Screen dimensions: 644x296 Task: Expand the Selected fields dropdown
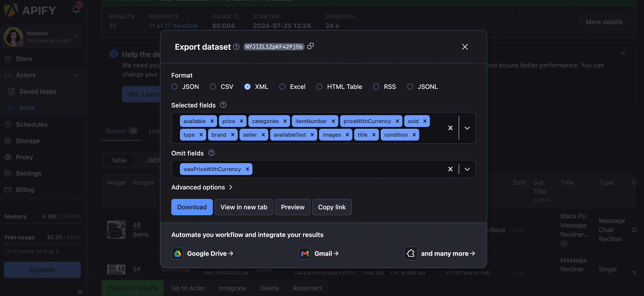tap(467, 128)
